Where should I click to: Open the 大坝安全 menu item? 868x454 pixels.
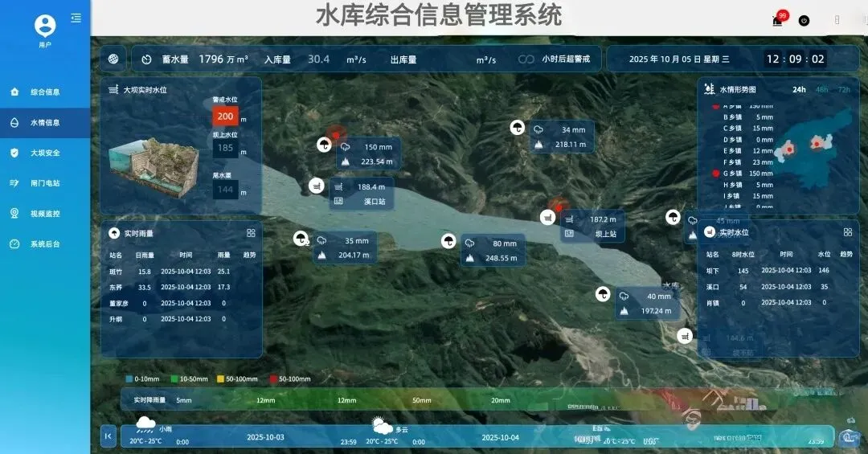point(45,153)
